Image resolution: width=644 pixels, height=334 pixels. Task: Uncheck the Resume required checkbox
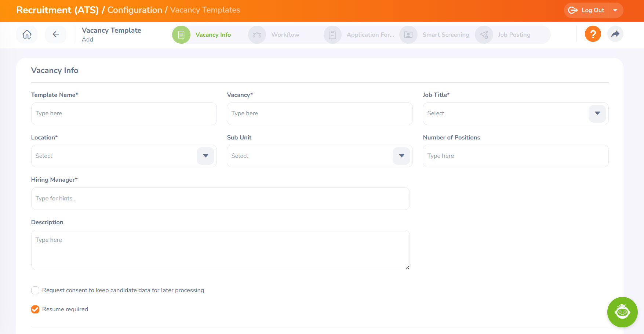(35, 309)
